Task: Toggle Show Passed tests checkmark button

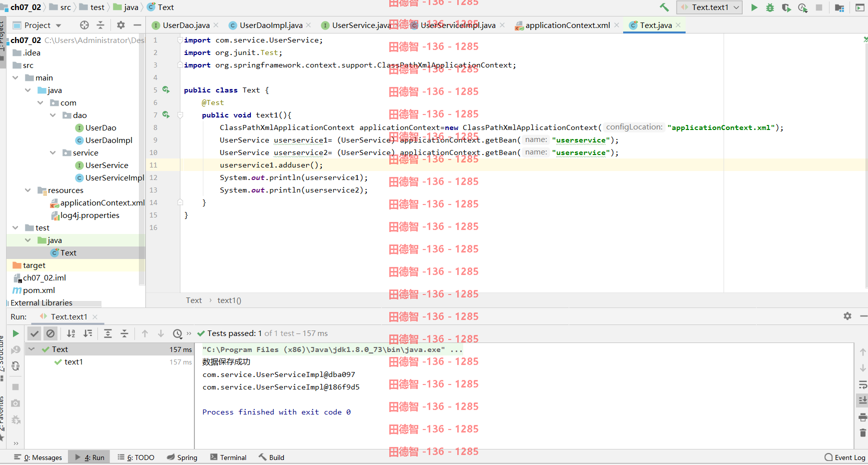Action: (x=34, y=333)
